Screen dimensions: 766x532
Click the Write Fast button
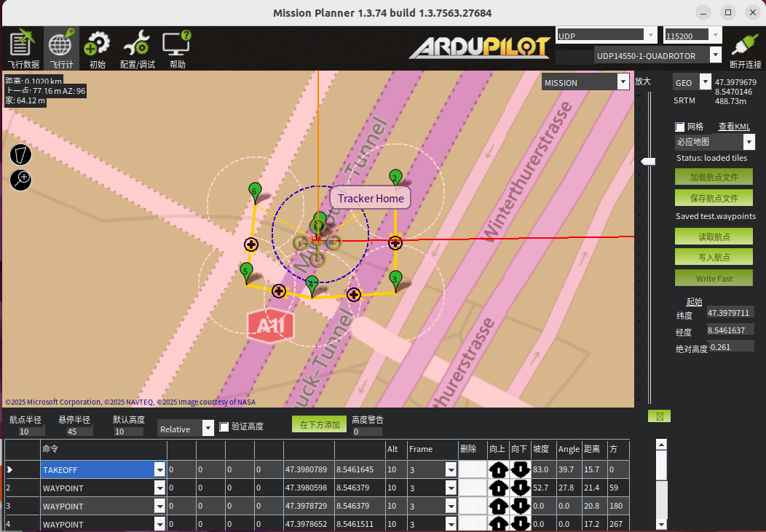tap(714, 278)
